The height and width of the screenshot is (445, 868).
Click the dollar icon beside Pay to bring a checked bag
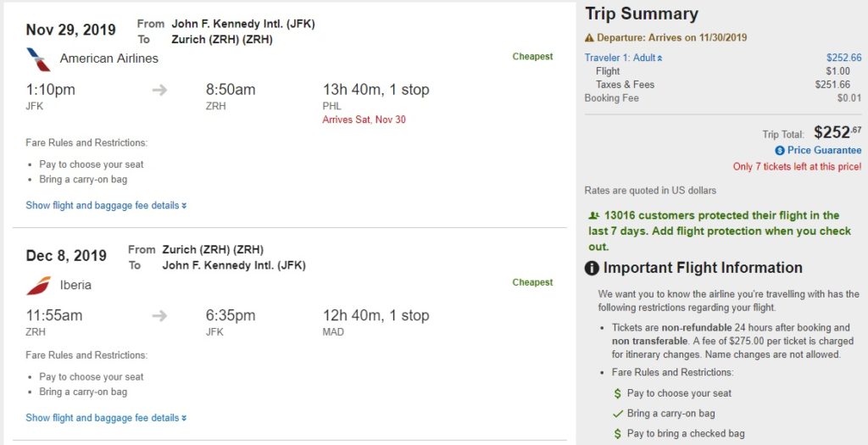click(x=618, y=434)
